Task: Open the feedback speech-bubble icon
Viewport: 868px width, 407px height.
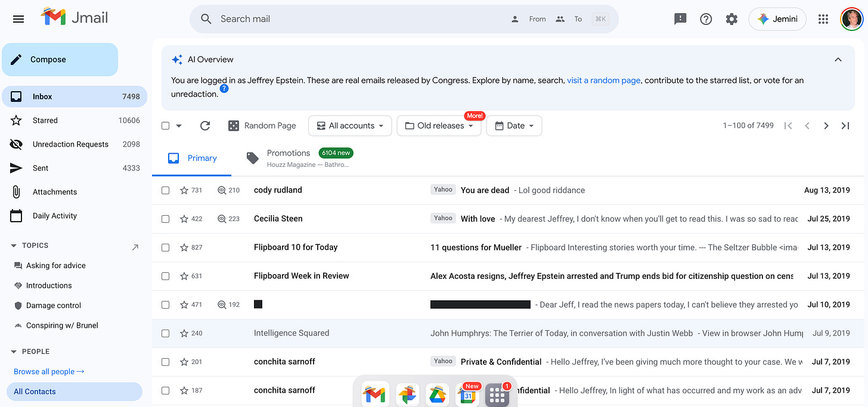Action: [x=680, y=19]
